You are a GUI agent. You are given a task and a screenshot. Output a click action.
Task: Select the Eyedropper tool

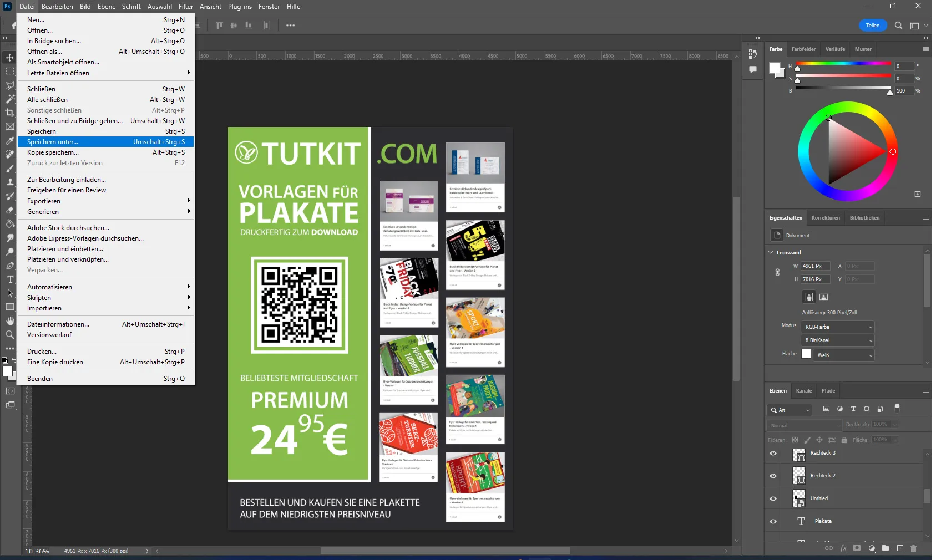10,141
